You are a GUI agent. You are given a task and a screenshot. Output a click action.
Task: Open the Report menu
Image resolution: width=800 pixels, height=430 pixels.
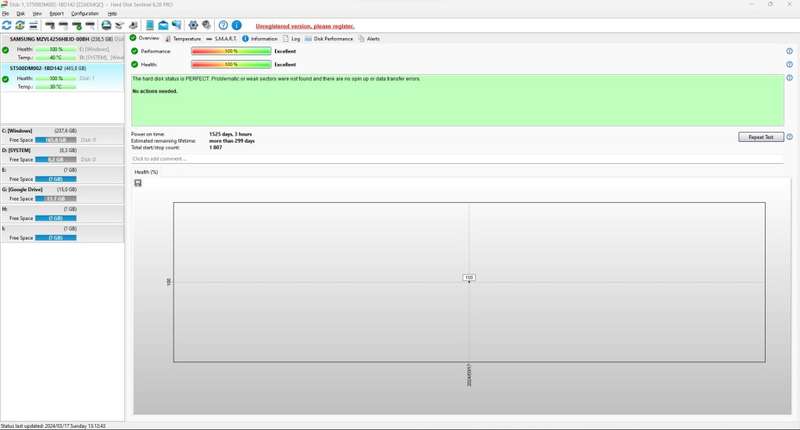click(x=57, y=13)
